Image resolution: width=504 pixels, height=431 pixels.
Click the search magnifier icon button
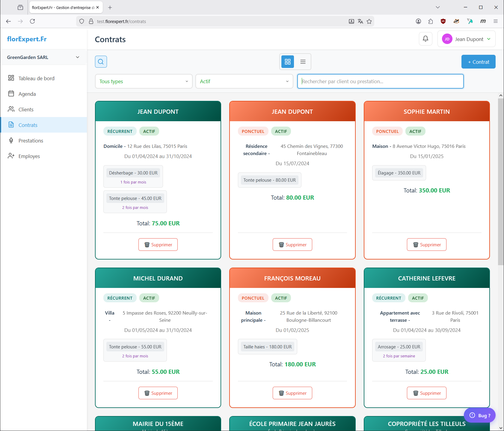coord(101,62)
